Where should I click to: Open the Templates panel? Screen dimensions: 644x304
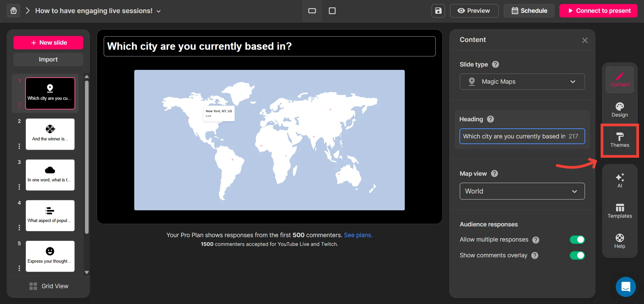620,211
